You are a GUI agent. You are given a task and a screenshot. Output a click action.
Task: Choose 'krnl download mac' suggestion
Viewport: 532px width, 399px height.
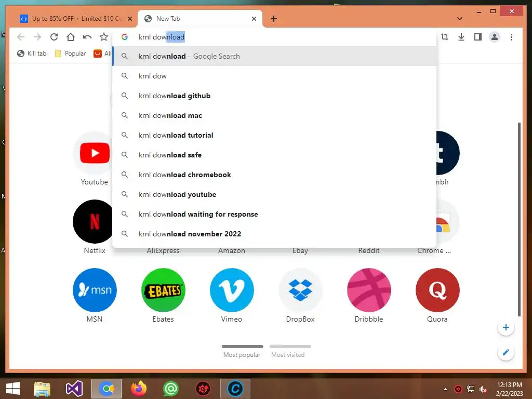click(x=274, y=115)
